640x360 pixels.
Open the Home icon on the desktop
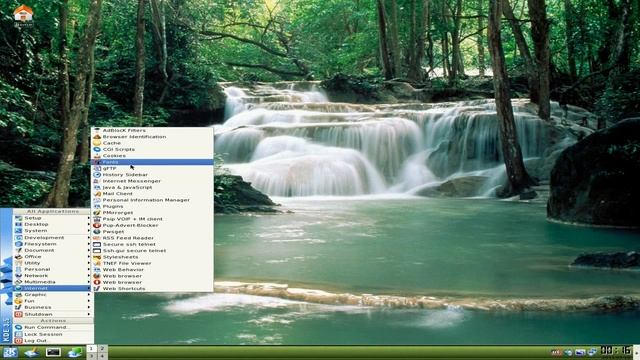point(23,13)
